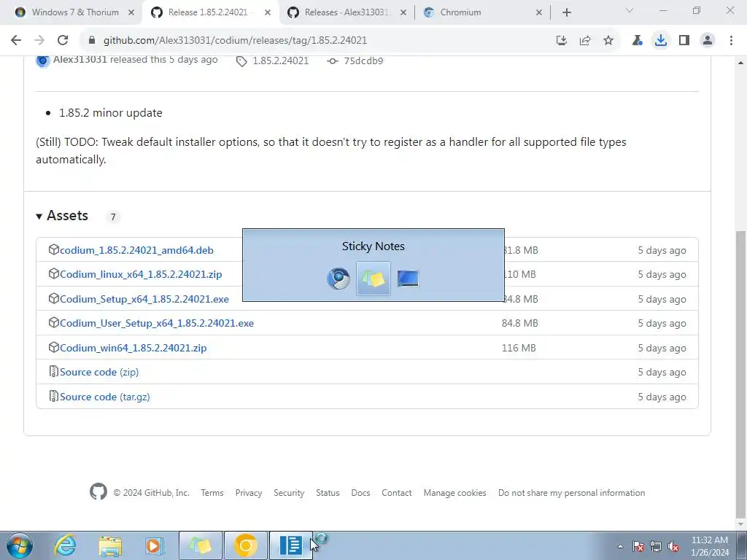Show hidden system tray icons
The width and height of the screenshot is (747, 560).
point(620,546)
